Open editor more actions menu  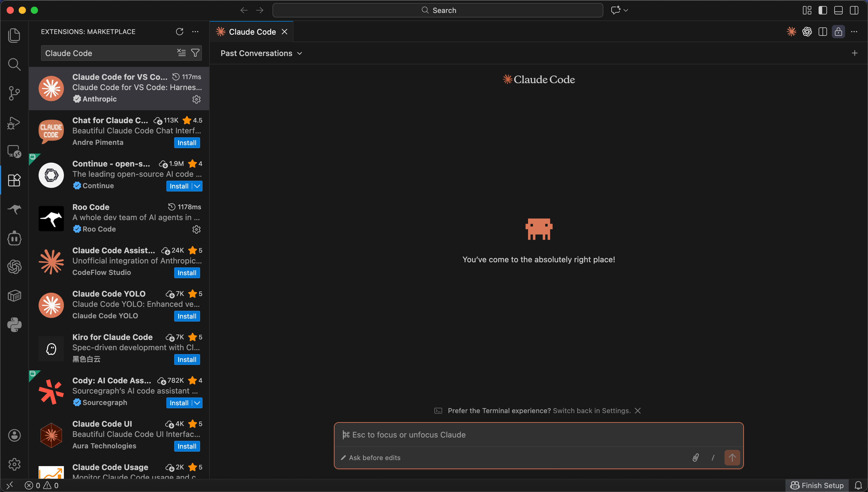(854, 31)
